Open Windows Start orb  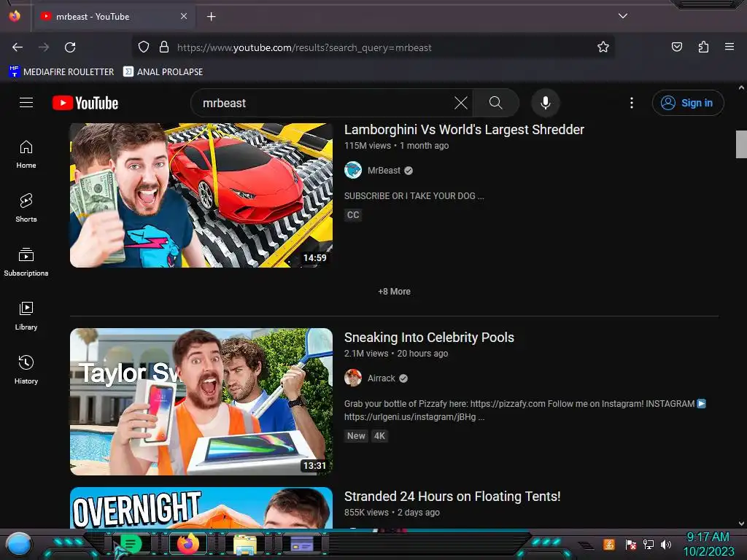click(18, 544)
